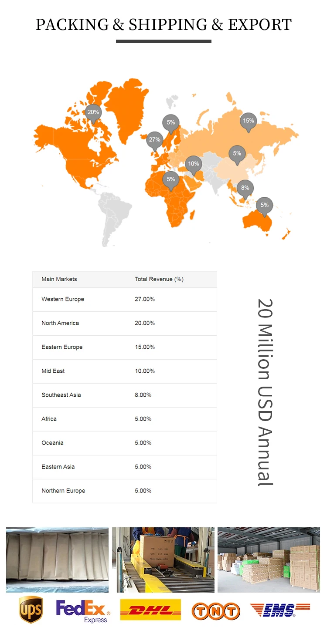Click the orange TNT logo
The width and height of the screenshot is (327, 644).
[216, 611]
